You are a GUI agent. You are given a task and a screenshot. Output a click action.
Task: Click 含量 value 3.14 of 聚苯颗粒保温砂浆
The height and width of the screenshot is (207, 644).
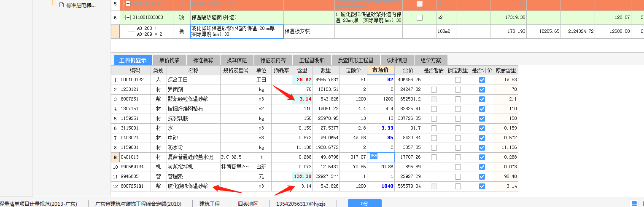(x=302, y=99)
